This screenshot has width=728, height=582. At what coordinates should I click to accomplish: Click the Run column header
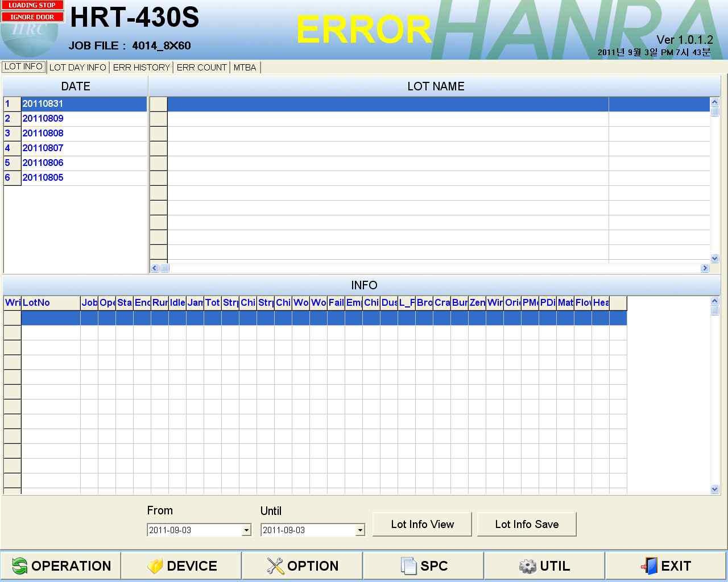coord(160,303)
